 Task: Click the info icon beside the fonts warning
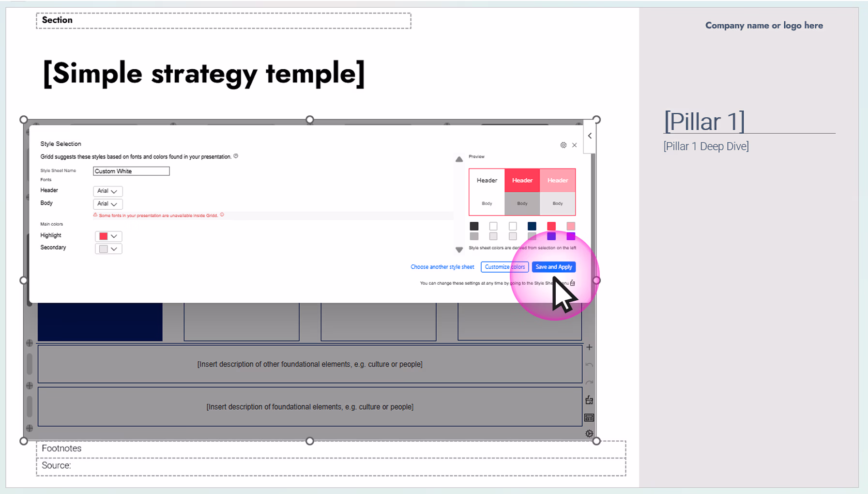[222, 215]
